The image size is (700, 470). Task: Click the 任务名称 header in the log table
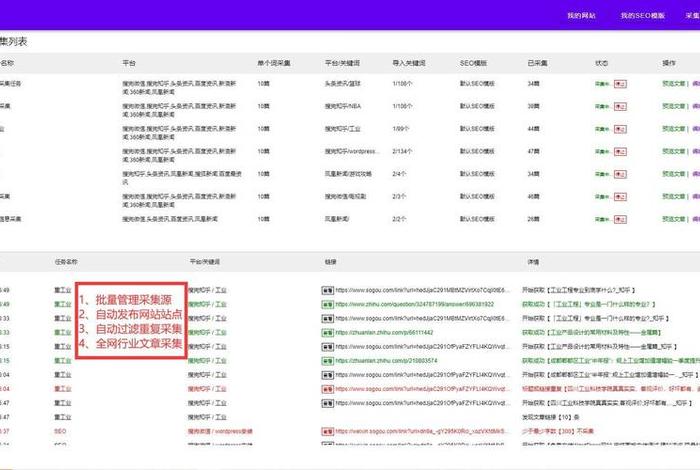click(66, 262)
